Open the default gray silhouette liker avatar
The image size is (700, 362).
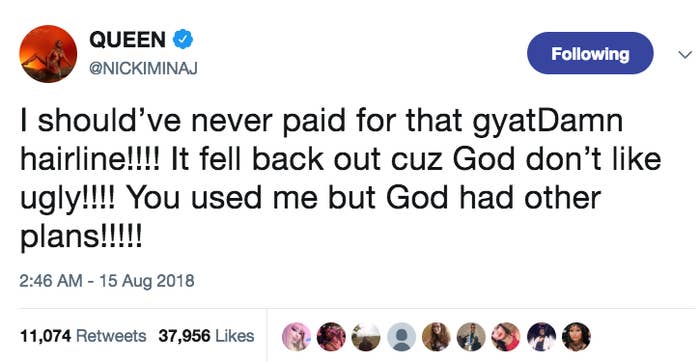pyautogui.click(x=401, y=337)
